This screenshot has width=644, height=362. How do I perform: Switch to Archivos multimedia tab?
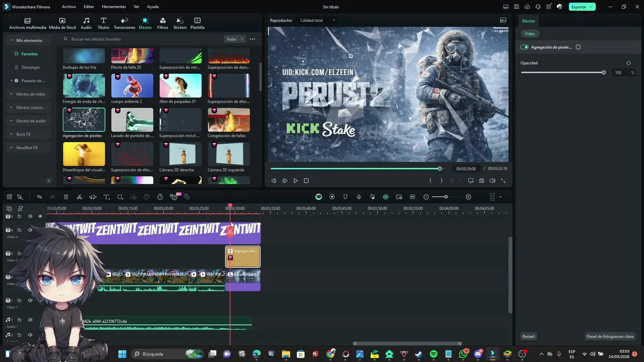tap(28, 23)
